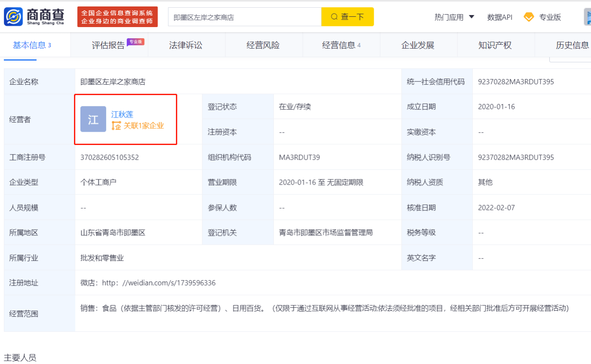Click the 实缴资本 label cell

[x=437, y=132]
